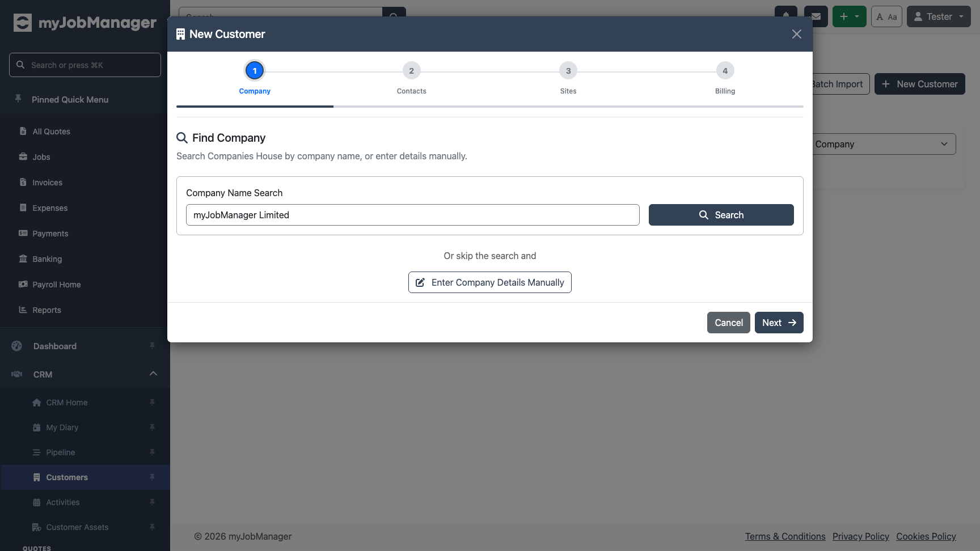Pin Activities to quick menu
The height and width of the screenshot is (551, 980).
click(152, 502)
